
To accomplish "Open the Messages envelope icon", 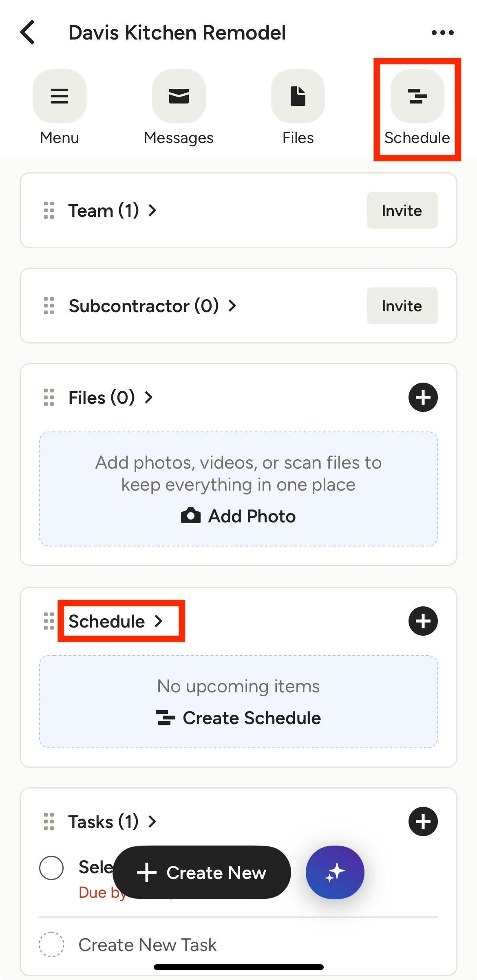I will (x=179, y=96).
